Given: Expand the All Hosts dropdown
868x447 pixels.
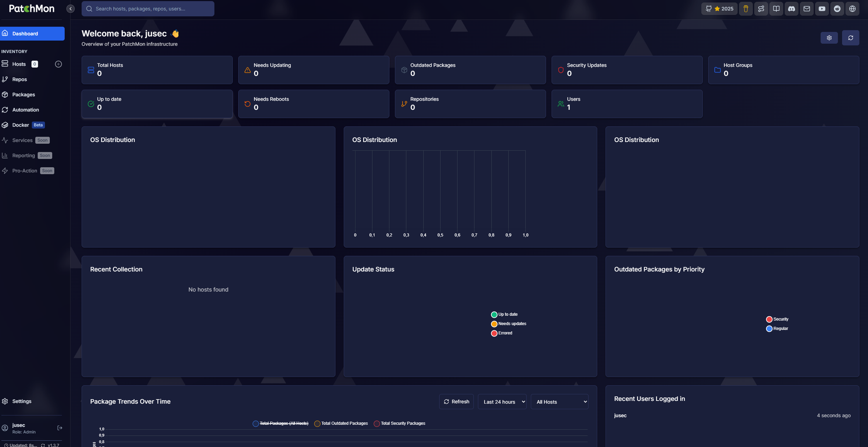Looking at the screenshot, I should 559,402.
